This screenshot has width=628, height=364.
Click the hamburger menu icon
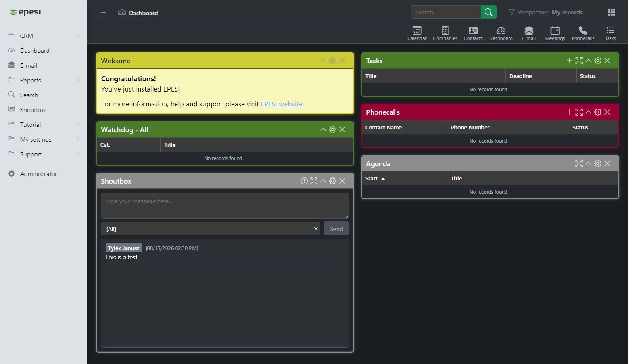pyautogui.click(x=103, y=12)
